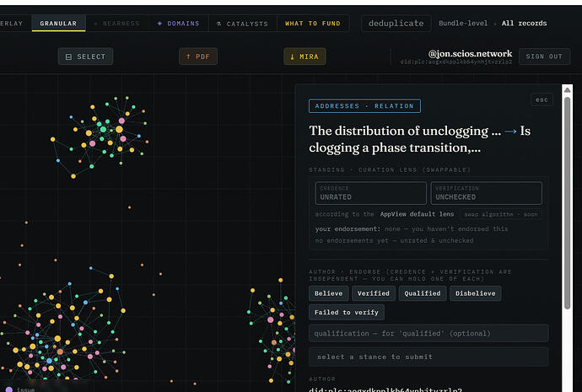Close the detail panel with esc

pos(542,99)
